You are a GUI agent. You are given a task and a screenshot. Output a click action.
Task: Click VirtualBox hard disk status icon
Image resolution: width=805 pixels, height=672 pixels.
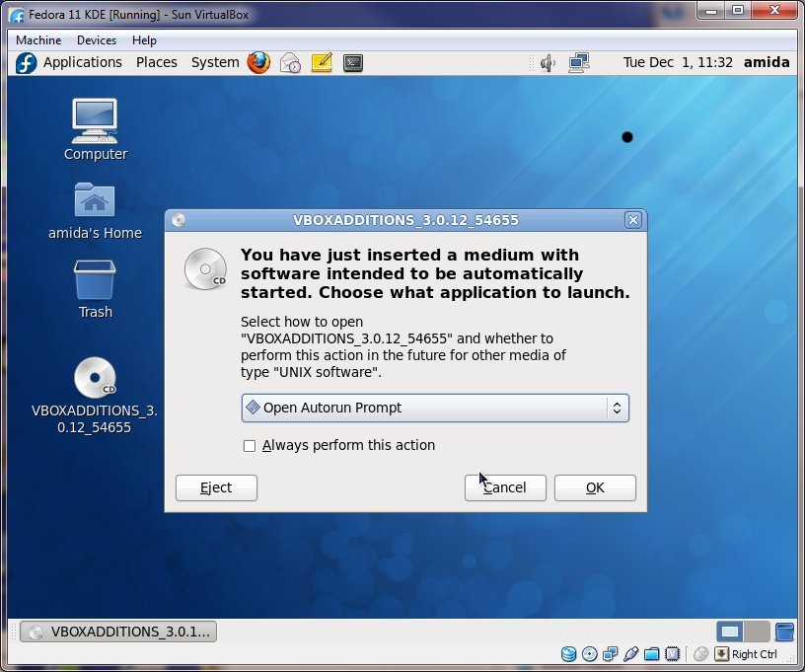pyautogui.click(x=568, y=654)
